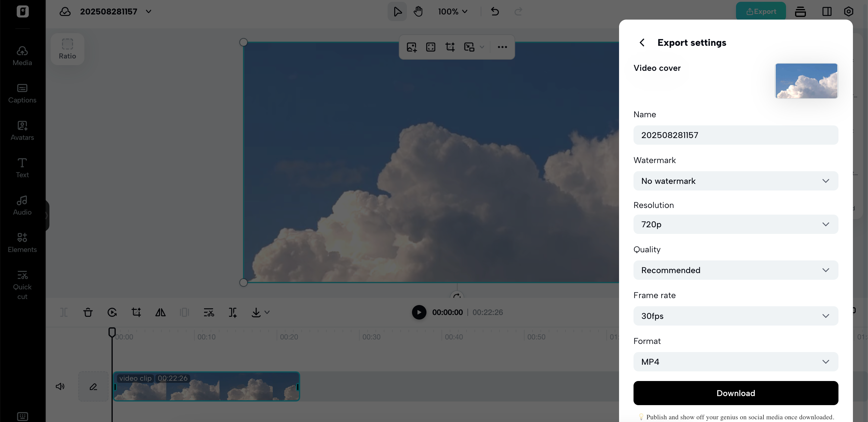The image size is (868, 422).
Task: Toggle the side panel layout icon
Action: [x=826, y=11]
